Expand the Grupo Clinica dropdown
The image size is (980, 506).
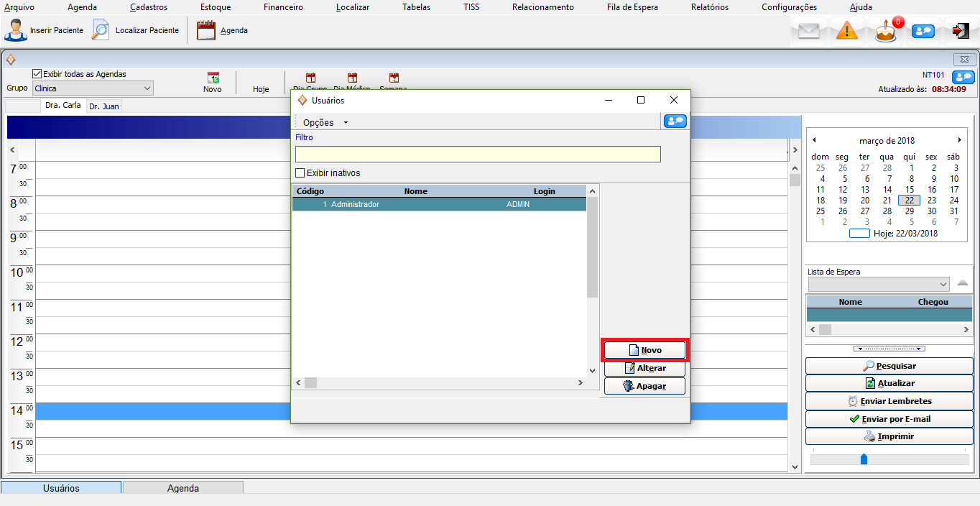click(147, 88)
